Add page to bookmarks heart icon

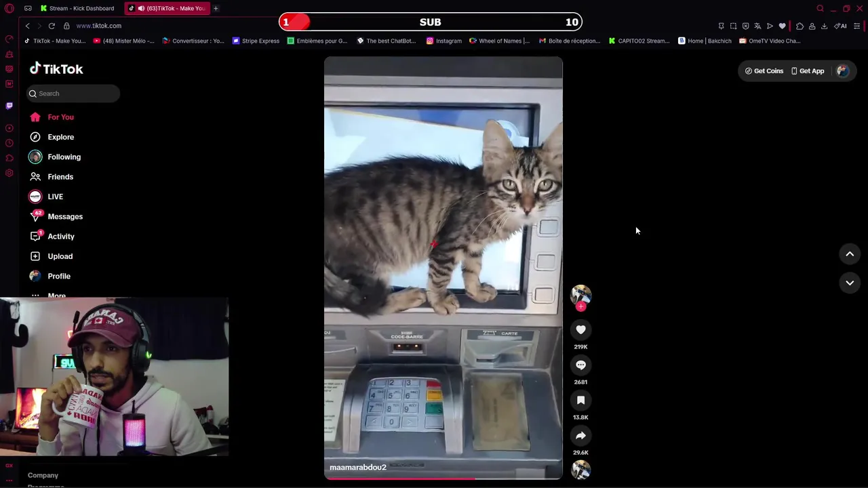click(x=782, y=26)
